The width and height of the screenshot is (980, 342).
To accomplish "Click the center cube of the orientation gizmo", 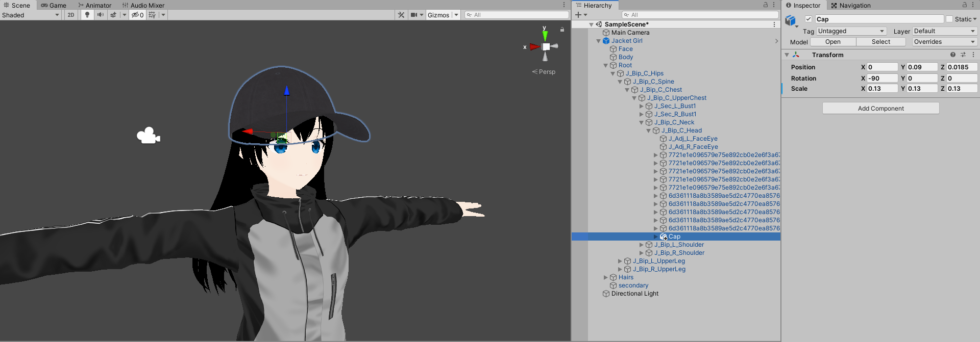I will pyautogui.click(x=546, y=47).
